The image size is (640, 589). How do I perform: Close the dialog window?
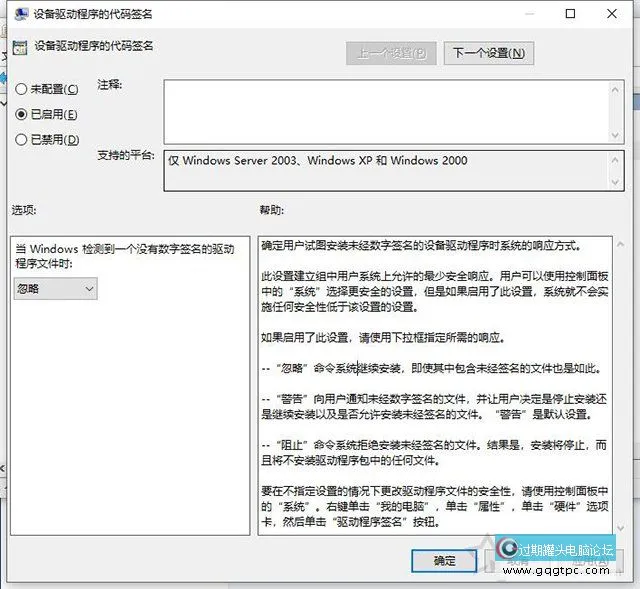(x=612, y=13)
